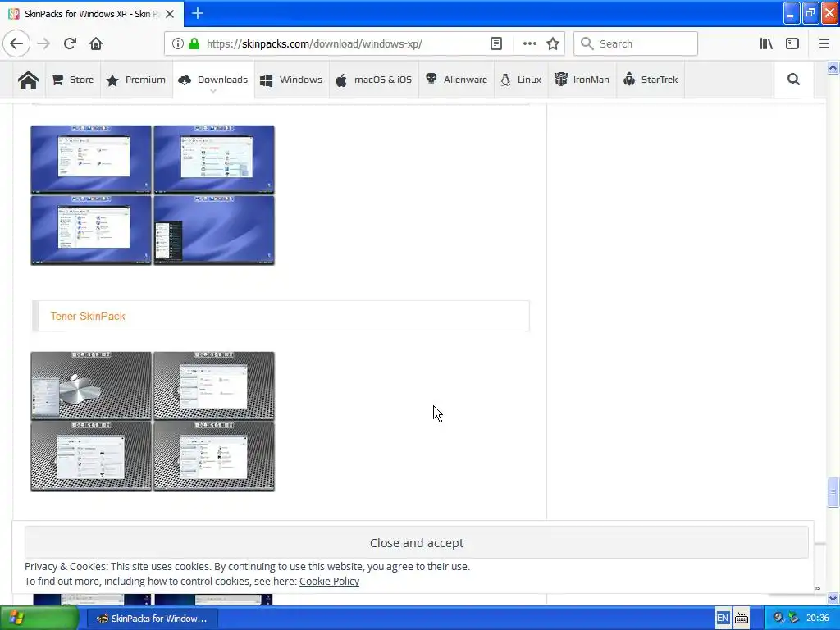Click the site home house icon

(x=28, y=80)
